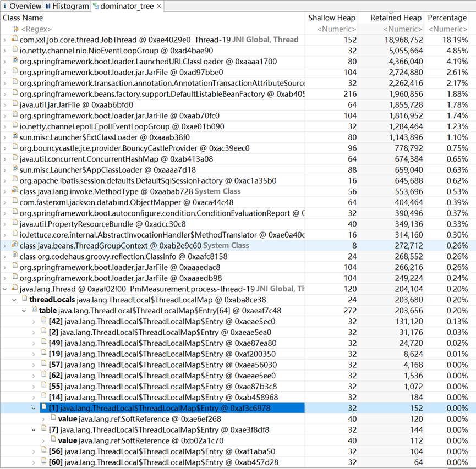This screenshot has height=469, width=476.
Task: Collapse the java.lang.Thread PmMeasurement row
Action: click(4, 289)
